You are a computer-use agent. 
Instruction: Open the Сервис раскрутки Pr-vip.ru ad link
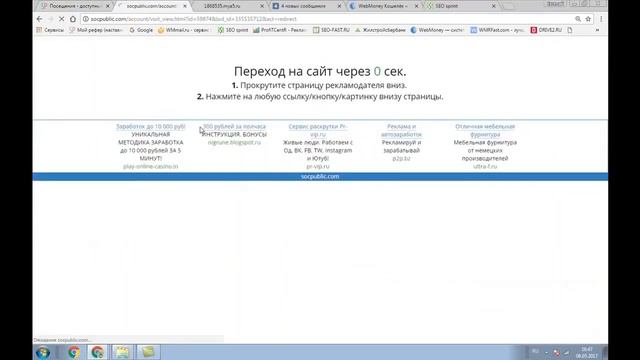[318, 130]
